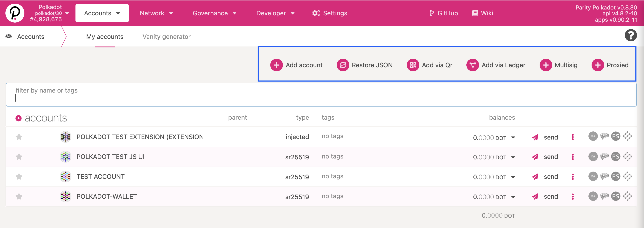The height and width of the screenshot is (228, 644).
Task: Open the GitHub link
Action: coord(444,13)
